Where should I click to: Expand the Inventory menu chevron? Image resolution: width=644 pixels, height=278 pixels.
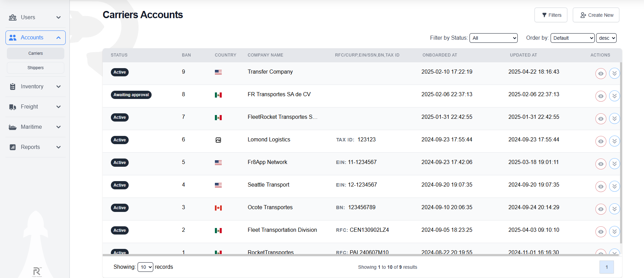(59, 87)
